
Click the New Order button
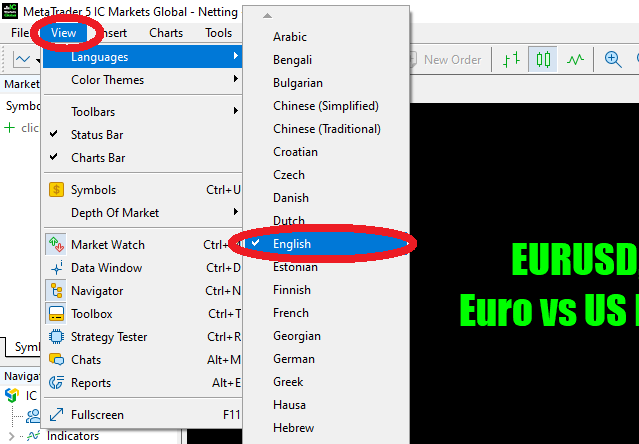452,59
